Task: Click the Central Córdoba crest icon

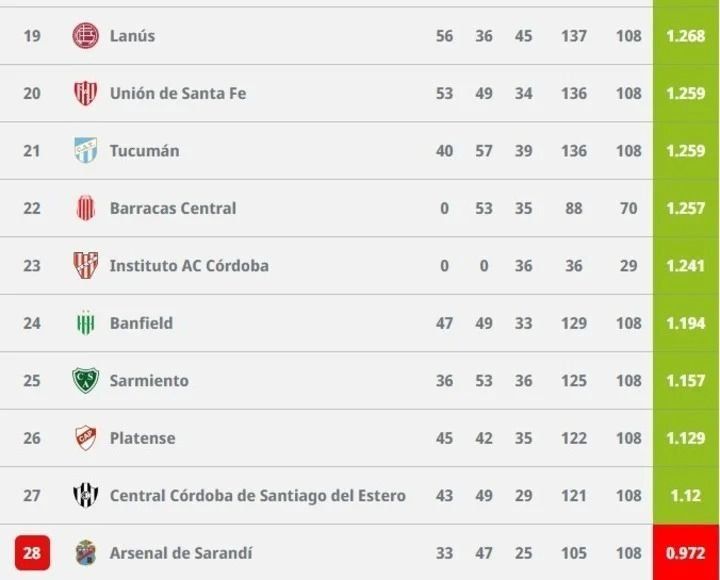Action: click(86, 496)
